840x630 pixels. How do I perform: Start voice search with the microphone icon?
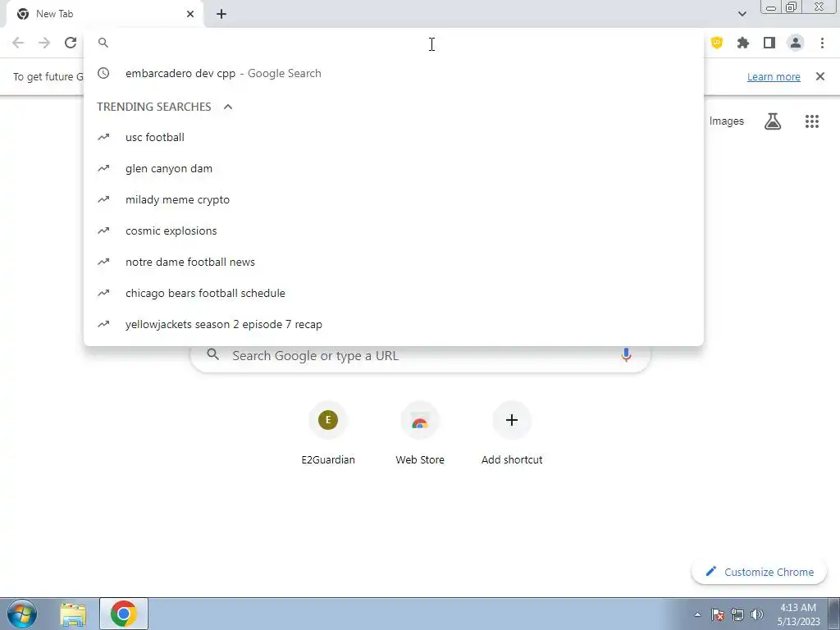(x=626, y=355)
